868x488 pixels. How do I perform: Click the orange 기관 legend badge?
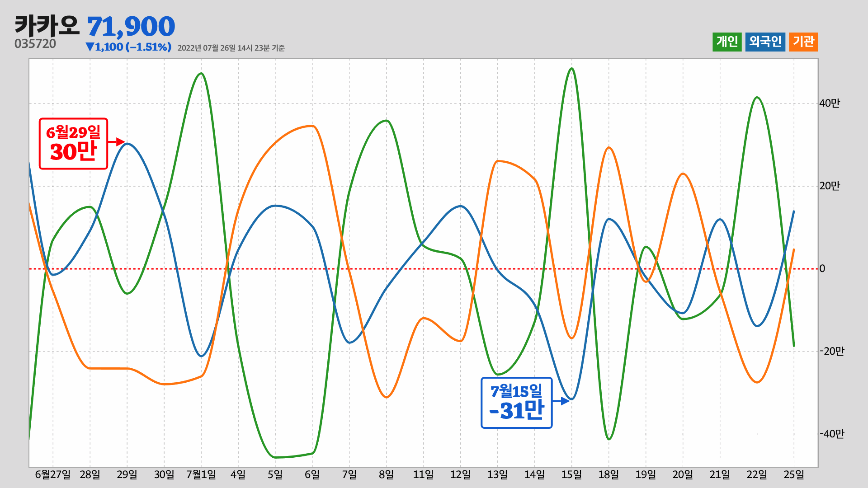click(803, 42)
